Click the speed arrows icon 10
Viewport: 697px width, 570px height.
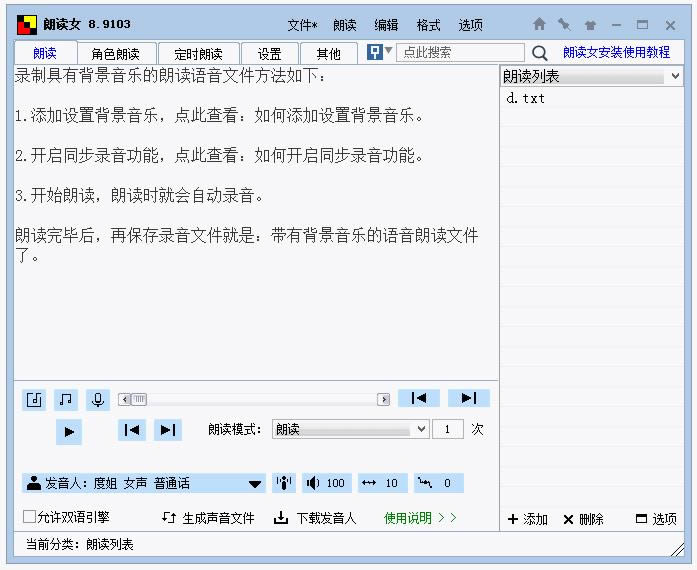tap(383, 483)
